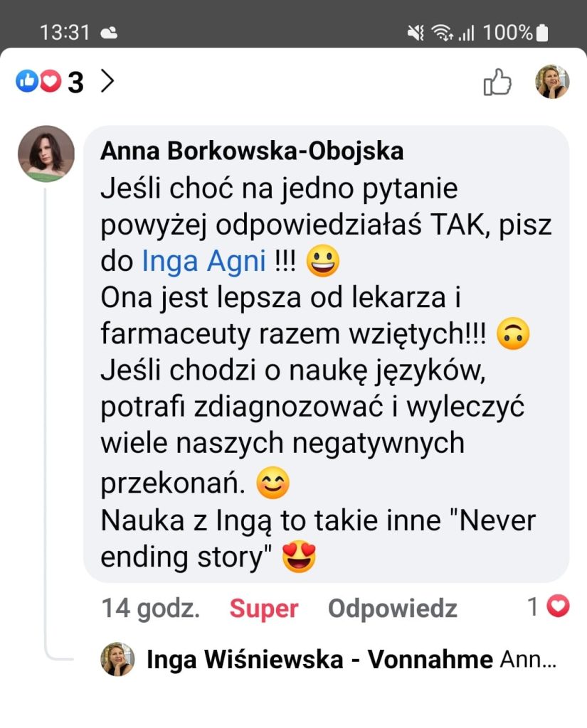Image resolution: width=587 pixels, height=728 pixels.
Task: Open Anna Borkowska-Obojska's profile avatar
Action: coord(46,154)
